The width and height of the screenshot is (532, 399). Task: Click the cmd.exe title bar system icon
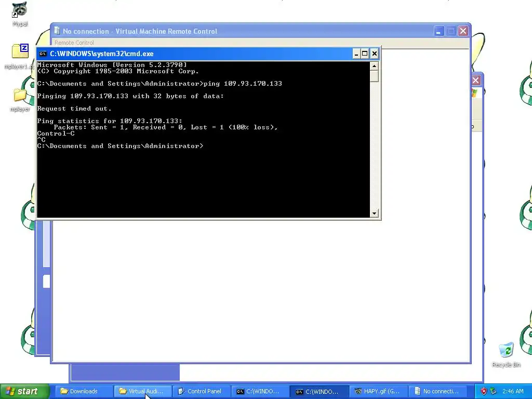(x=43, y=54)
